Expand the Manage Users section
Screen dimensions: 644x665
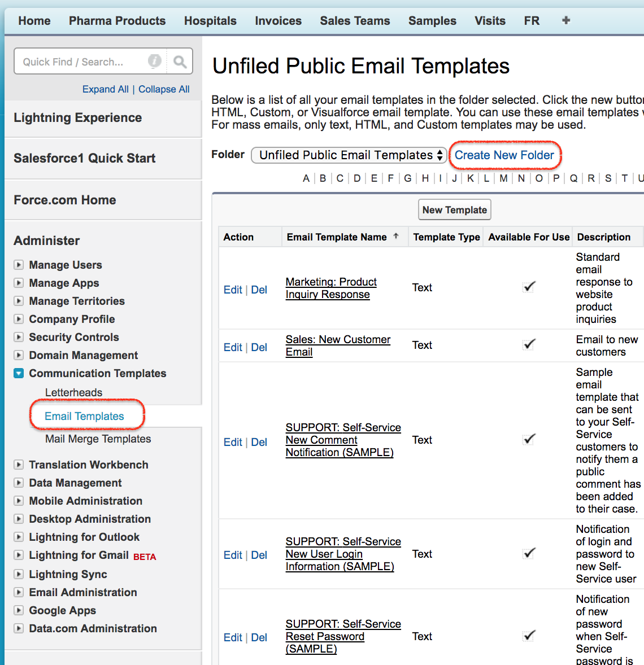[19, 265]
